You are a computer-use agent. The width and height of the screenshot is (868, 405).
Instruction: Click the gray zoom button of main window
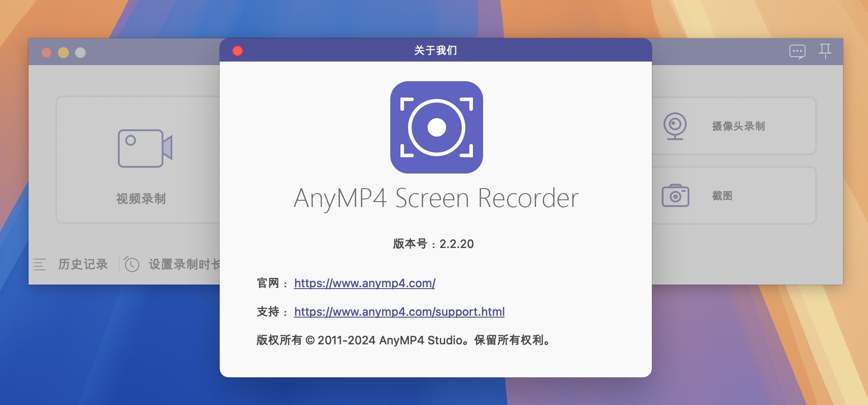coord(80,53)
